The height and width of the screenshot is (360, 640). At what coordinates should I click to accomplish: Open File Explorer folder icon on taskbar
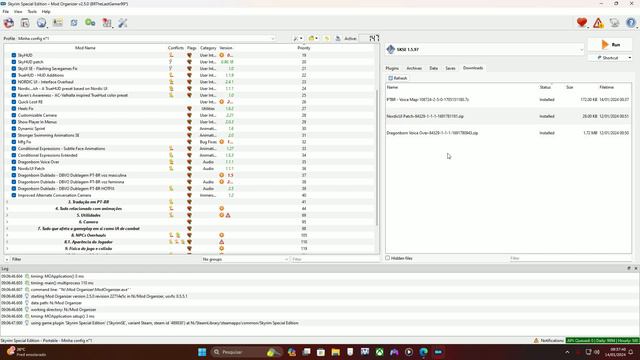point(336,352)
